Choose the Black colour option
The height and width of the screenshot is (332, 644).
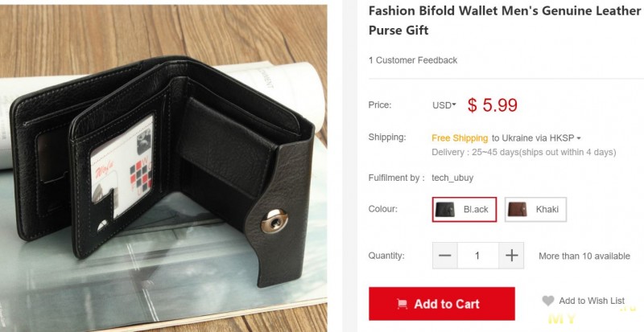464,209
